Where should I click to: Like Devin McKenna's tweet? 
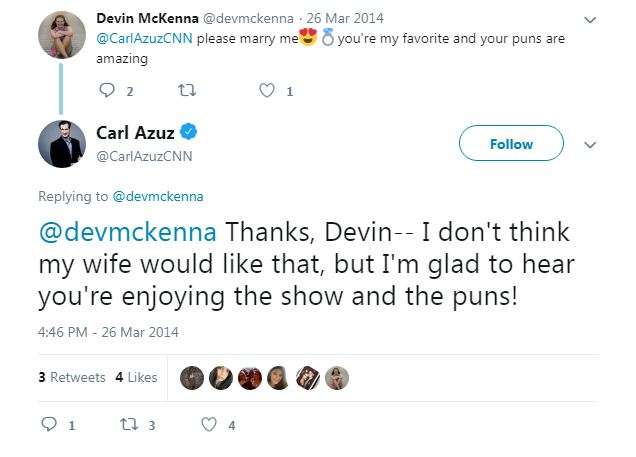point(267,91)
